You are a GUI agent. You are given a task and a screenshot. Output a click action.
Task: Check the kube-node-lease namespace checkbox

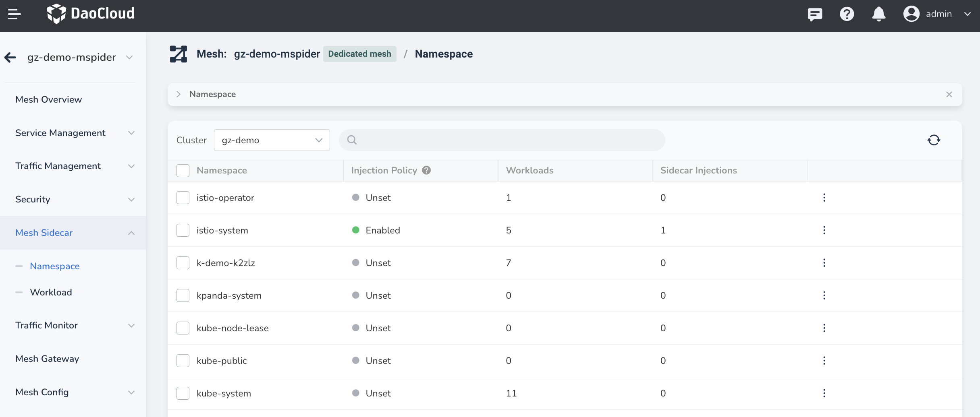pos(183,328)
